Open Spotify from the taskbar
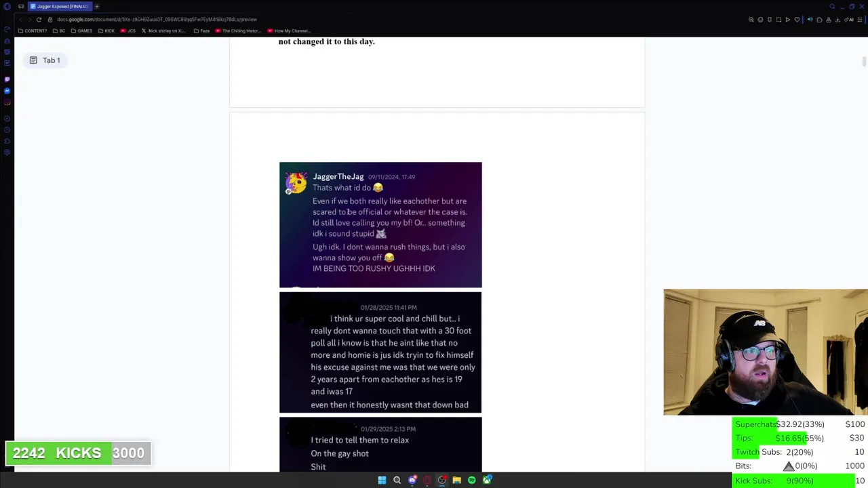868x488 pixels. pyautogui.click(x=472, y=480)
